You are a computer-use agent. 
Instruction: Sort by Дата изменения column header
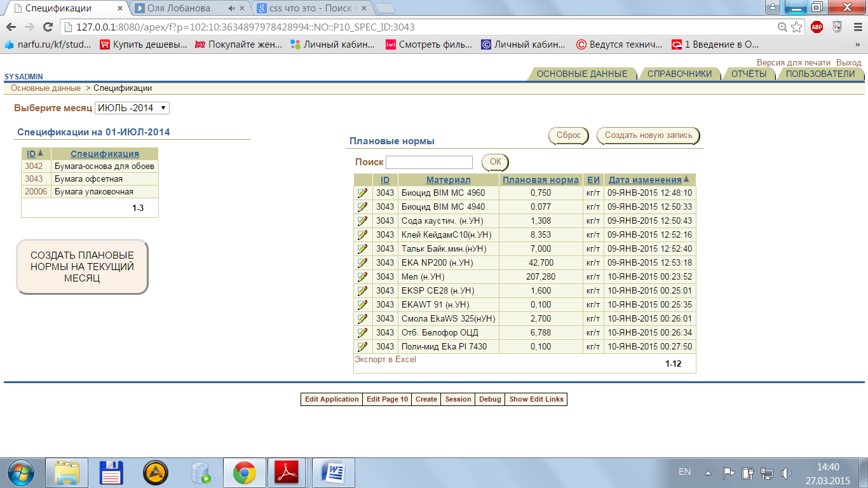click(x=645, y=180)
